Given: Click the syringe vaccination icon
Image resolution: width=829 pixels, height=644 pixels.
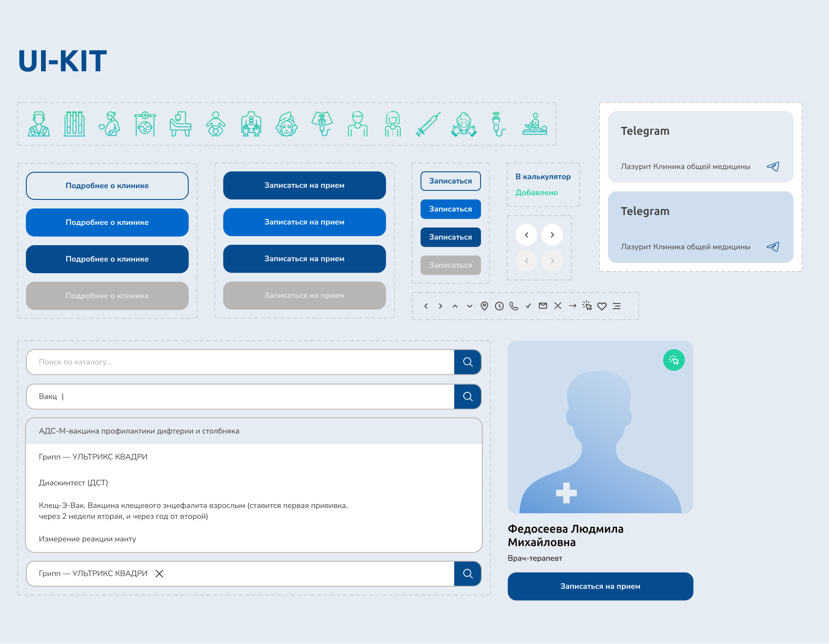Looking at the screenshot, I should 428,124.
